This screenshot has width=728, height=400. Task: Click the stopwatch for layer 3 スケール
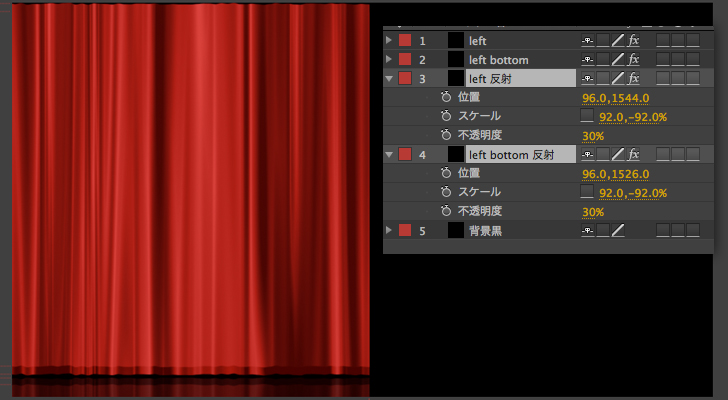coord(446,117)
